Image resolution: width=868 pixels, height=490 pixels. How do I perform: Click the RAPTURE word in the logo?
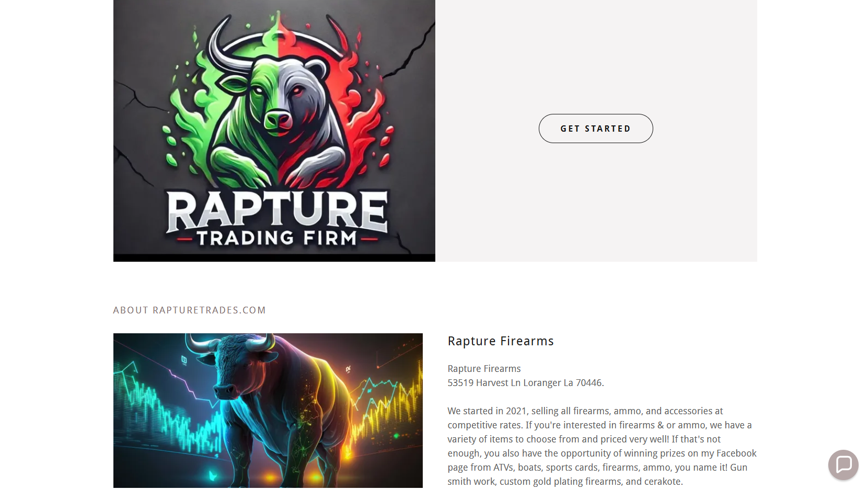pyautogui.click(x=277, y=211)
